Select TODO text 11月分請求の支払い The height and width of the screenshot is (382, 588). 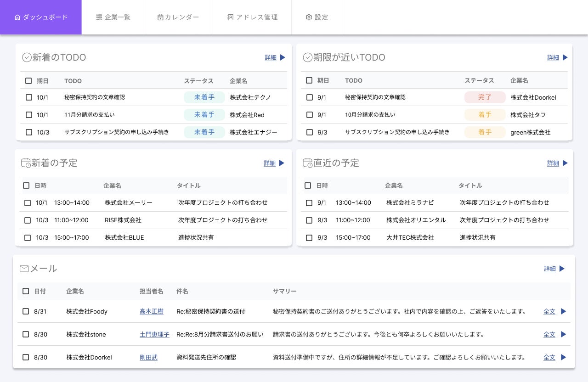(x=90, y=115)
